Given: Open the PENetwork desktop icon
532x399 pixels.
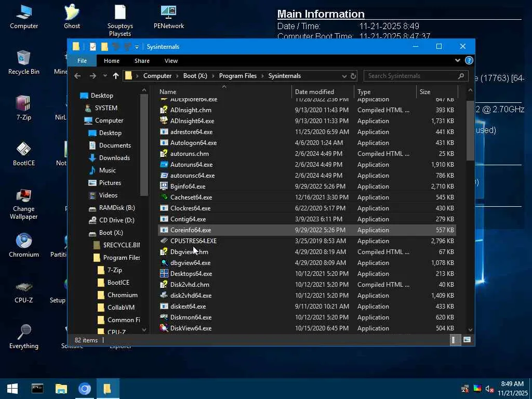Looking at the screenshot, I should click(x=169, y=16).
